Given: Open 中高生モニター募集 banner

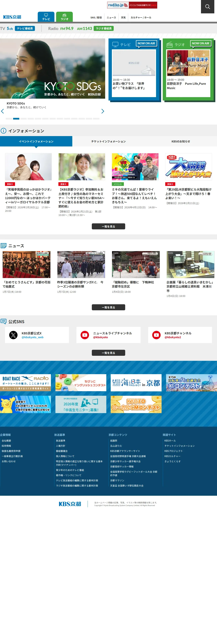Looking at the screenshot, I should tap(81, 404).
